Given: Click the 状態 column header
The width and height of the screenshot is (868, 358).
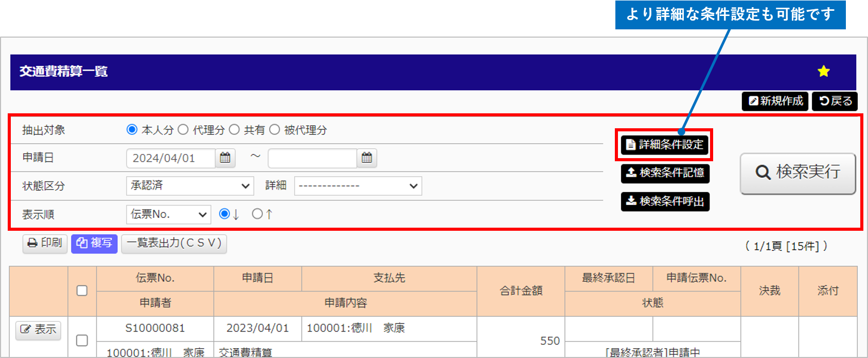Looking at the screenshot, I should point(652,303).
